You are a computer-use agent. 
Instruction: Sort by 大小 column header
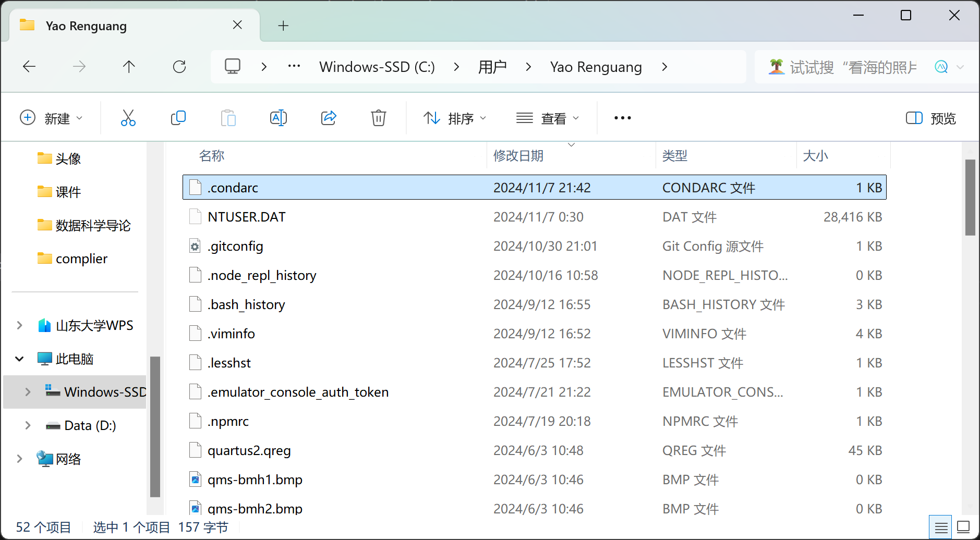tap(843, 155)
